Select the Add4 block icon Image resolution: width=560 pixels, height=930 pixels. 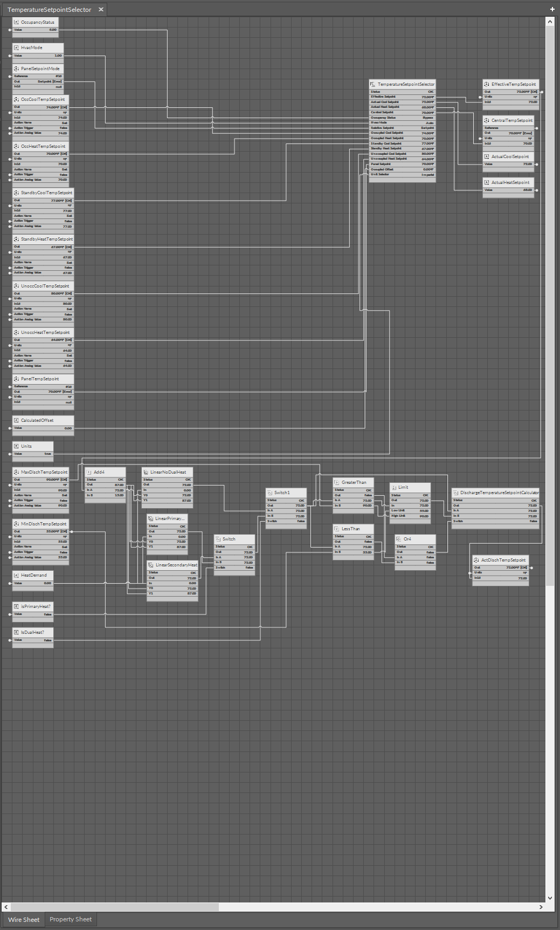coord(89,473)
